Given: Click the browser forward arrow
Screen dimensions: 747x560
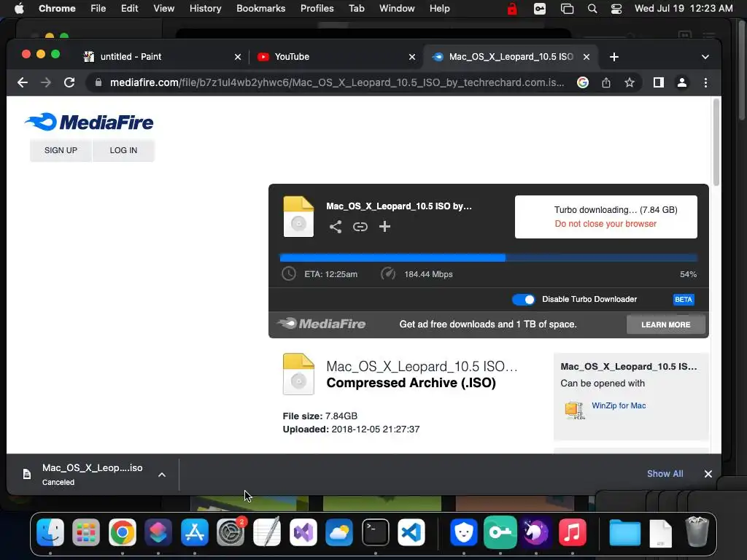Looking at the screenshot, I should 46,82.
